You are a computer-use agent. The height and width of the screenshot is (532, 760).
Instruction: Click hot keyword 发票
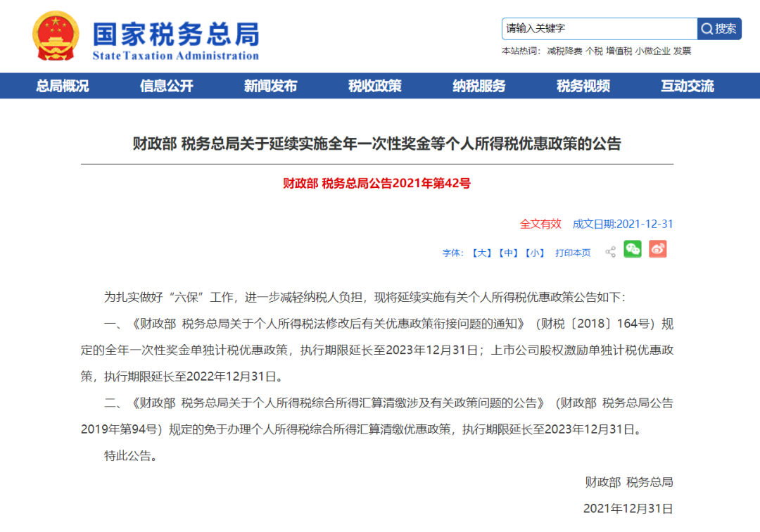(x=682, y=51)
